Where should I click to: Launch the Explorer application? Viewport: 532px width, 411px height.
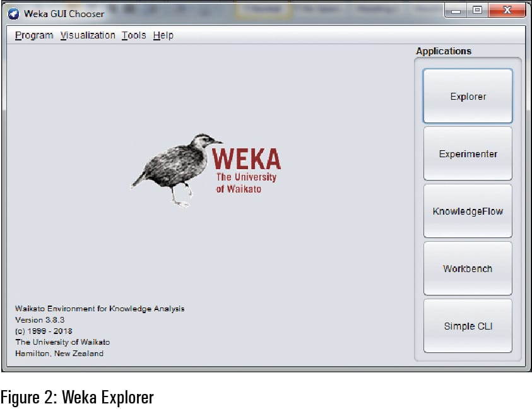tap(468, 96)
